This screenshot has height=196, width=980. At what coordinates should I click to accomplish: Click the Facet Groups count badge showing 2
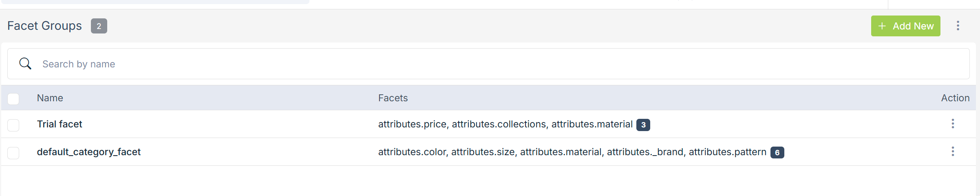point(99,26)
